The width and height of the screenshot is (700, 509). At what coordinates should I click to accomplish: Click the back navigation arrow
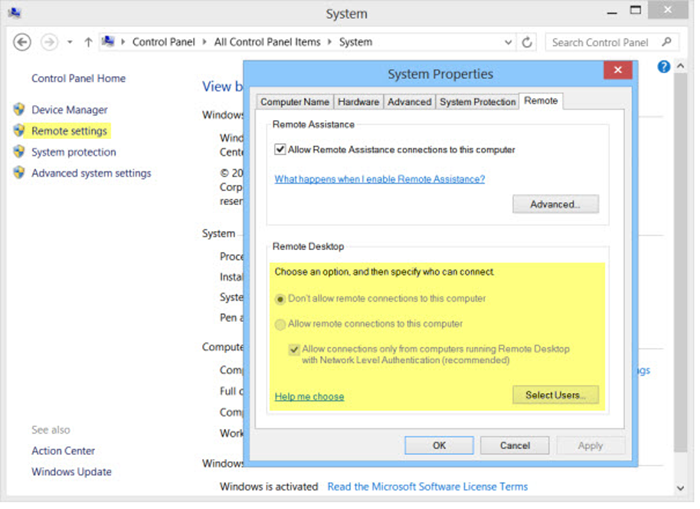point(22,42)
